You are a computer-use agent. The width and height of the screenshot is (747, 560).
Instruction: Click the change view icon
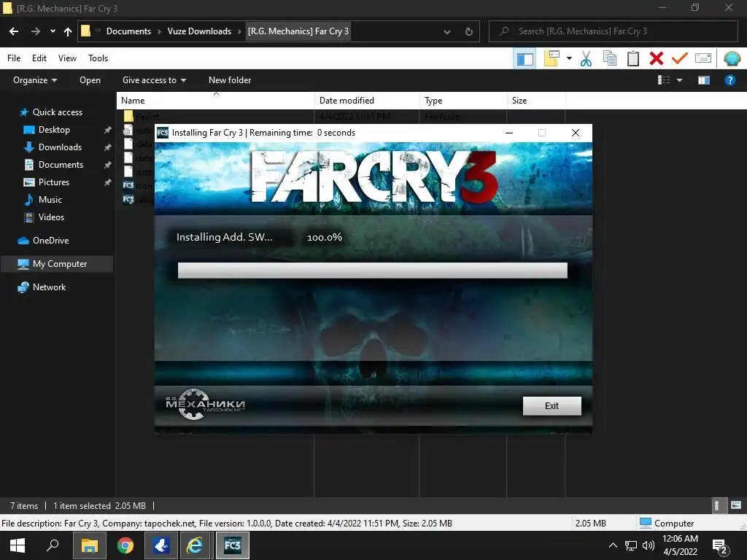pos(664,80)
